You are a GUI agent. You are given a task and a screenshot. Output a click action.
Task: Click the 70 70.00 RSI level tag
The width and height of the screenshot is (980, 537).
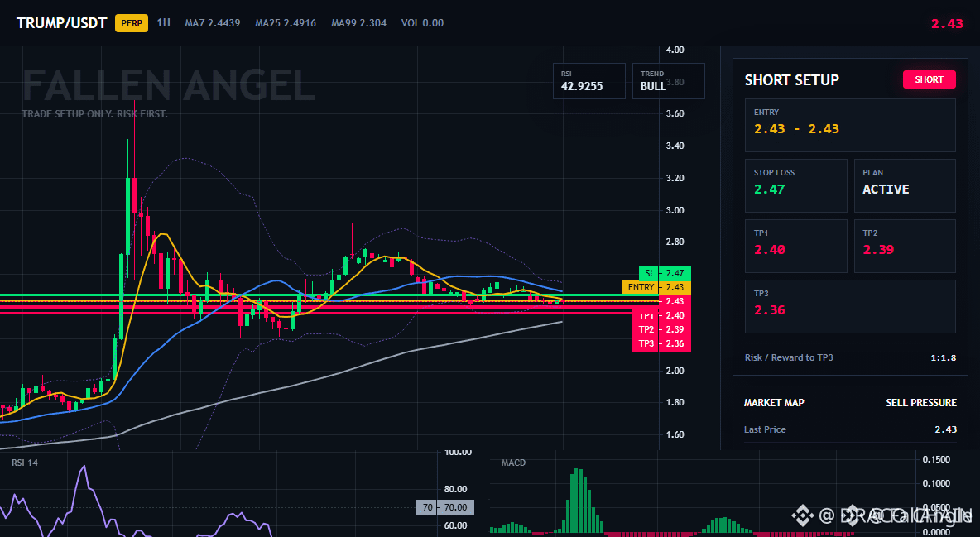(445, 507)
